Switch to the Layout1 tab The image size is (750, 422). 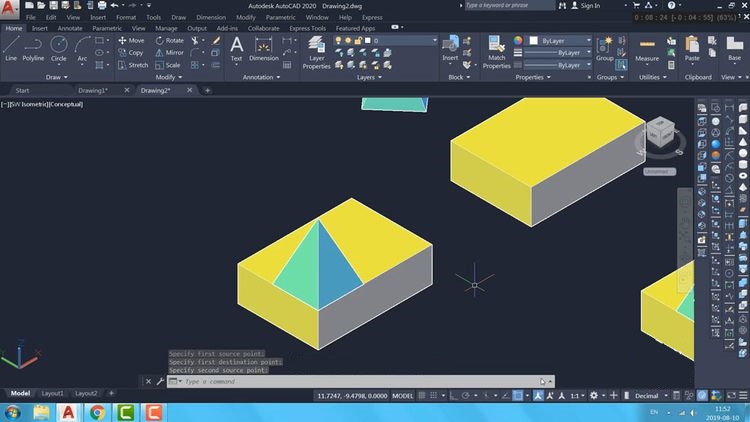[51, 394]
